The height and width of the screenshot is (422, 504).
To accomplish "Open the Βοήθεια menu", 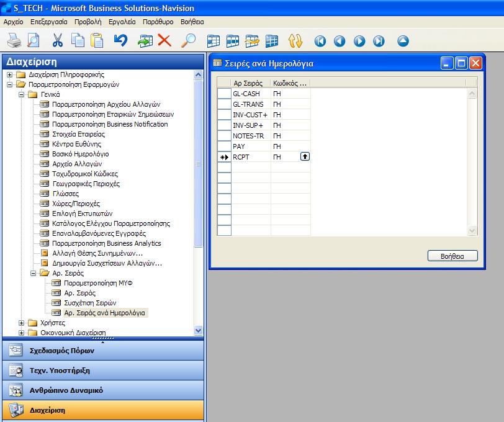I will coord(192,22).
